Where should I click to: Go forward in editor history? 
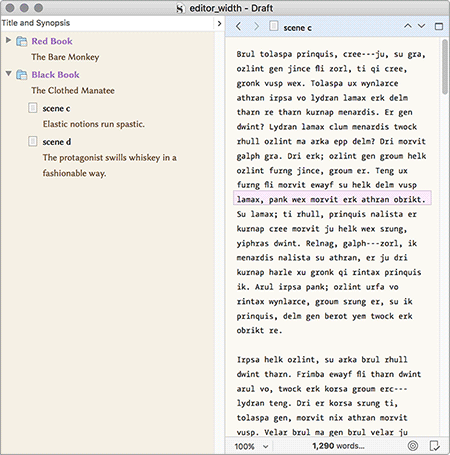point(256,26)
